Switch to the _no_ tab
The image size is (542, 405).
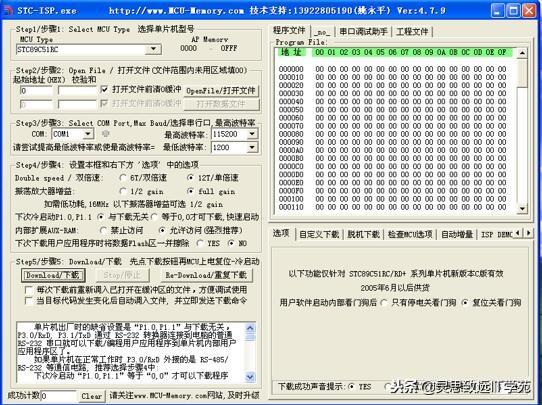(322, 32)
